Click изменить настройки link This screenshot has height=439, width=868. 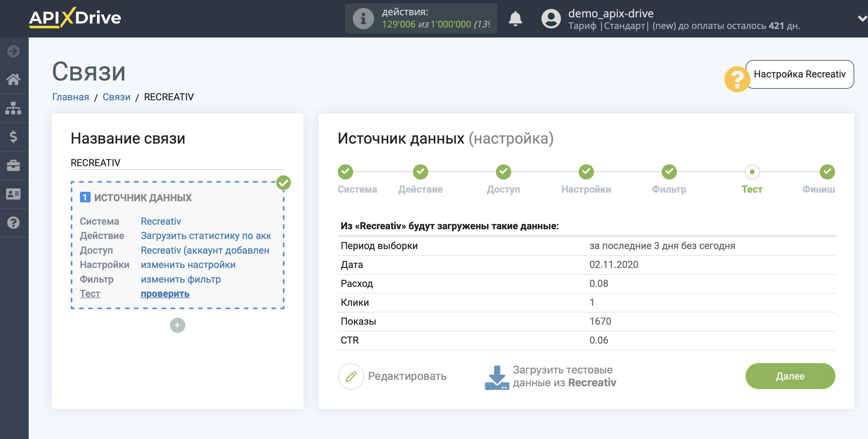pyautogui.click(x=188, y=265)
